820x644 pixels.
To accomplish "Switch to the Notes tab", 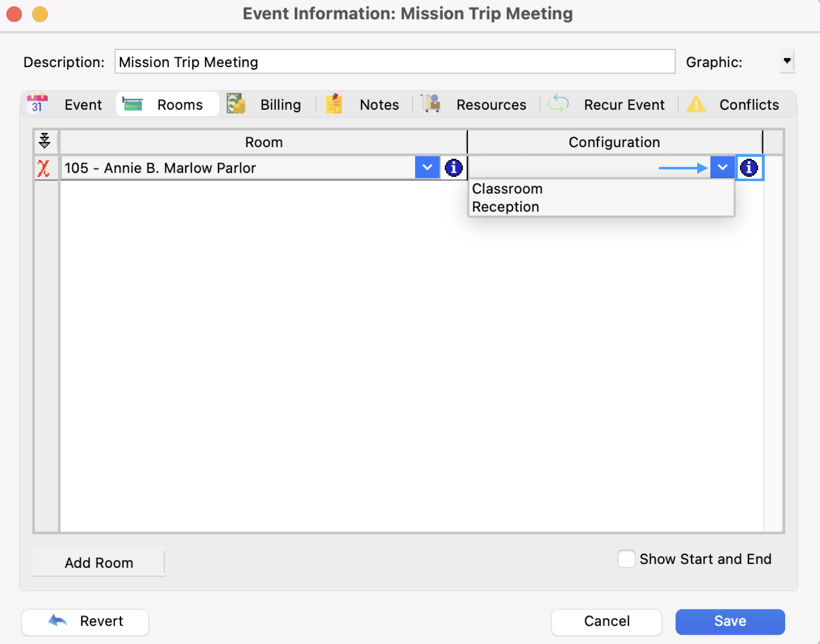I will point(379,104).
